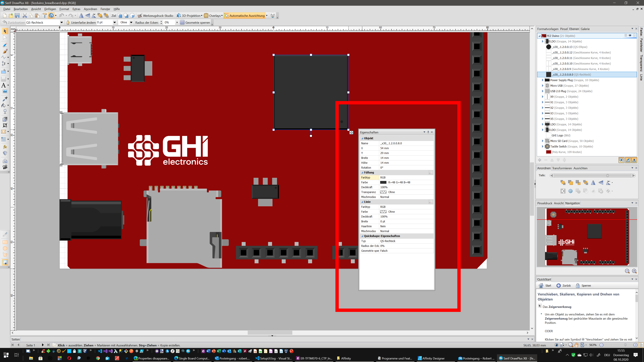Viewport: 644px width, 362px height.
Task: Click the Cut scissors icon
Action: [25, 15]
